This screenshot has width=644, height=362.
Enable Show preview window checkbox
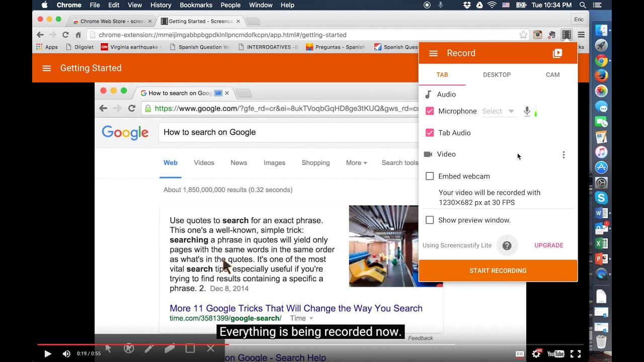[x=430, y=220]
